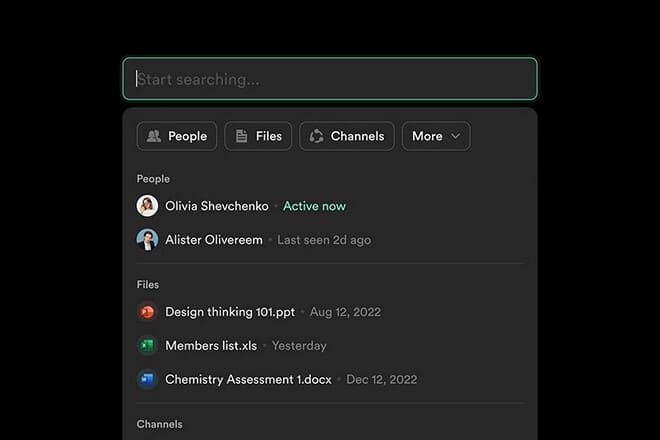660x440 pixels.
Task: Click the Channels filter icon
Action: pos(317,136)
